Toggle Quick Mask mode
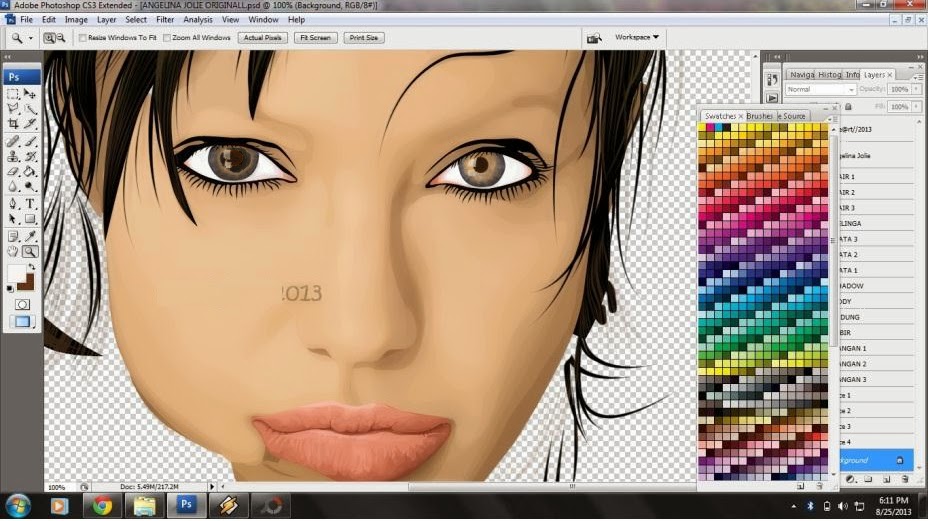This screenshot has width=928, height=521. tap(22, 304)
